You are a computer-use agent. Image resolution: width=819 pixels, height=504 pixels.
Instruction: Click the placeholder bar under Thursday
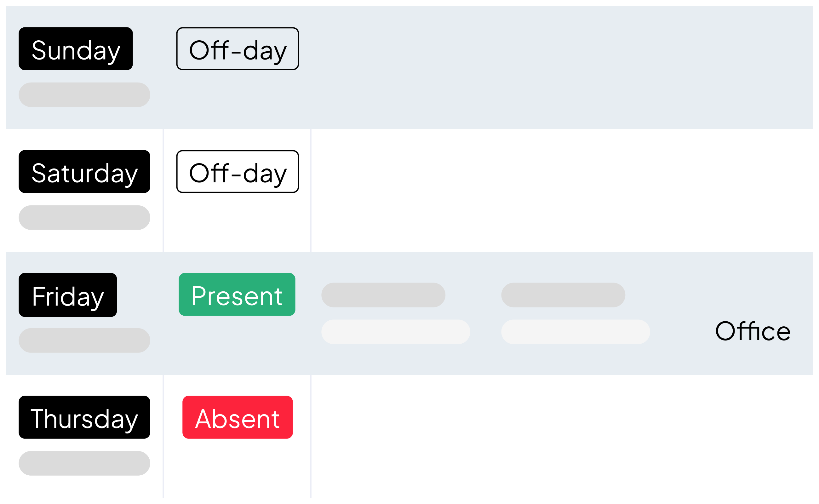(x=84, y=463)
